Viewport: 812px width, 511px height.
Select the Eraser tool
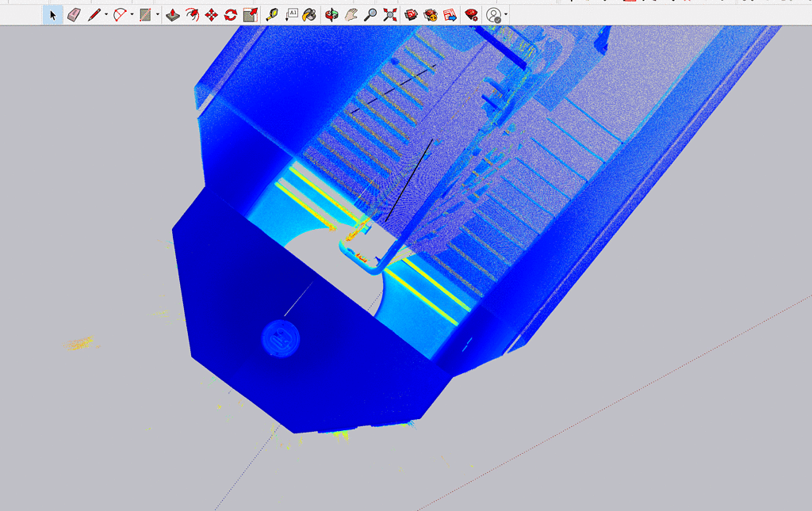point(72,13)
